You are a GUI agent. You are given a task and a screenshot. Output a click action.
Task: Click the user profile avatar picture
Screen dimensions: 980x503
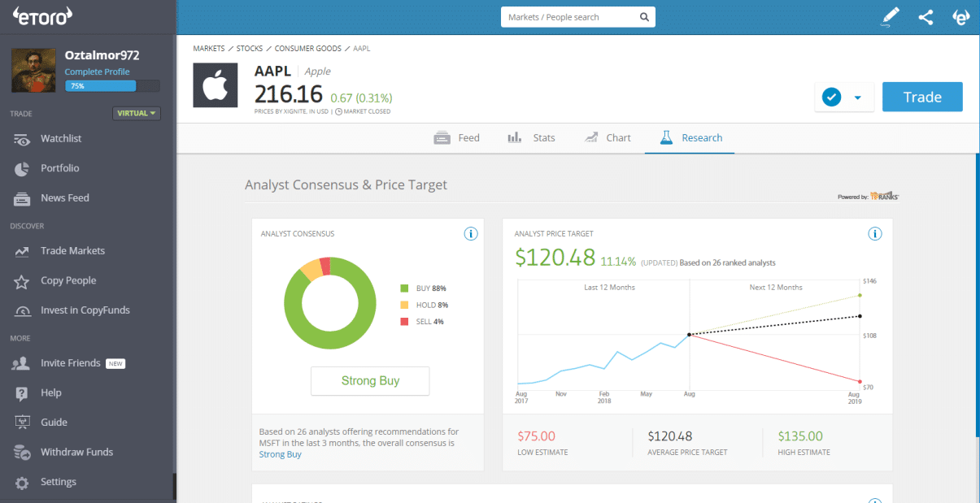[x=33, y=71]
